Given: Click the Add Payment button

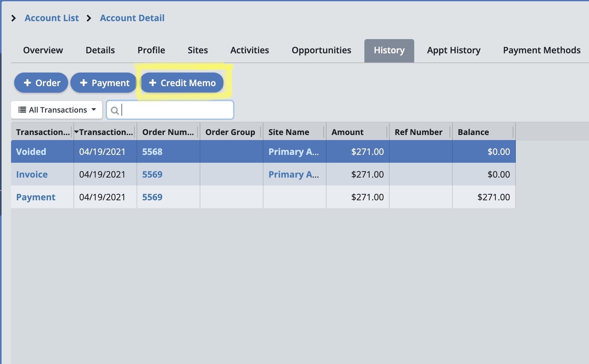Looking at the screenshot, I should click(x=104, y=83).
